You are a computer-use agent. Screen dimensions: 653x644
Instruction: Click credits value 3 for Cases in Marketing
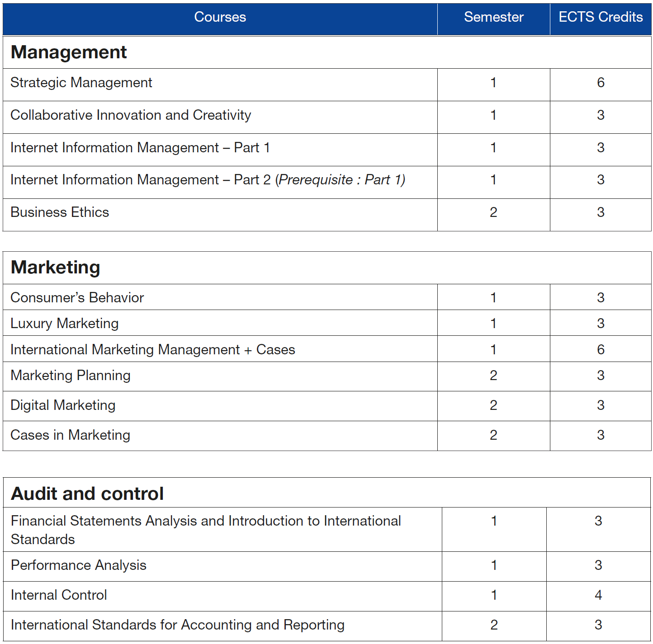[601, 435]
